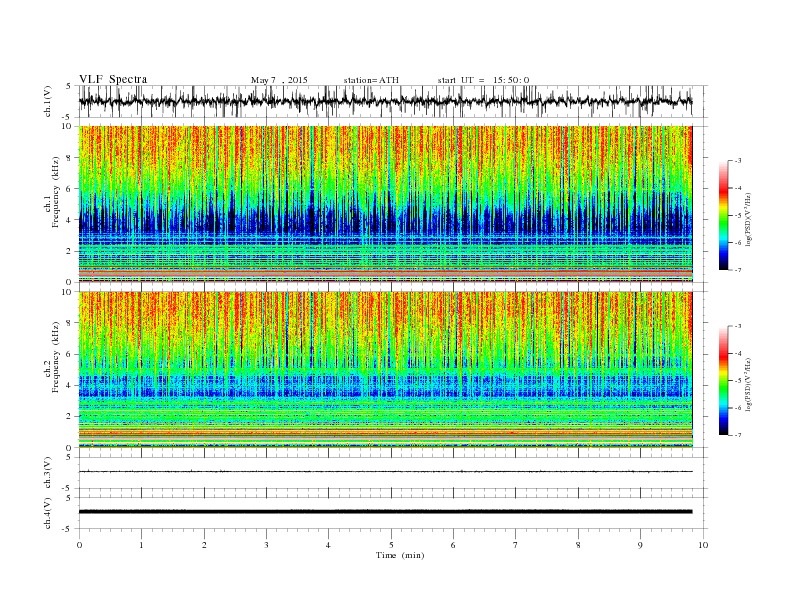Click the '-7' label on ch.1 color bar
The width and height of the screenshot is (792, 612).
(738, 270)
